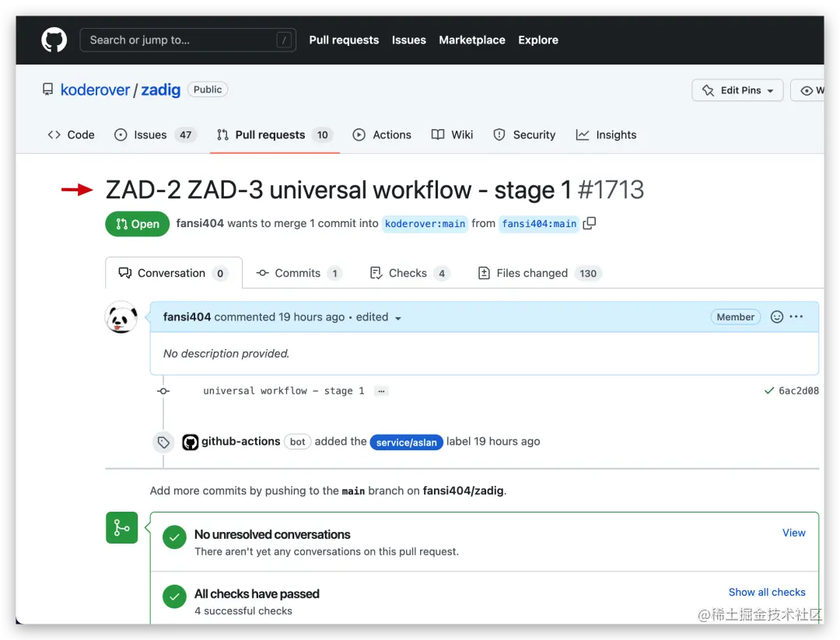Click the service/aslan label
The width and height of the screenshot is (840, 640).
[406, 442]
